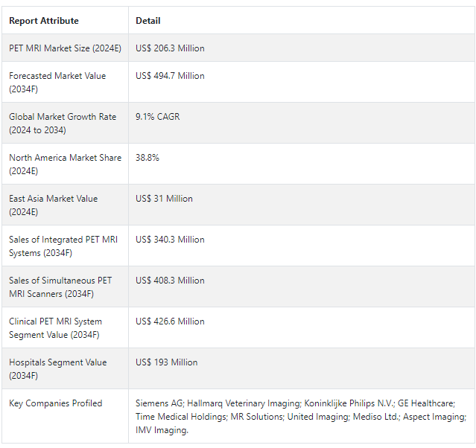Click the '38.8%' value
Viewport: 476px width, 448px height.
tap(147, 158)
